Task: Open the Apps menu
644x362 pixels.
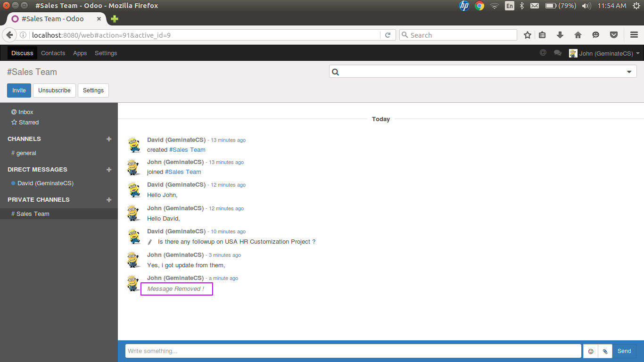Action: coord(80,53)
